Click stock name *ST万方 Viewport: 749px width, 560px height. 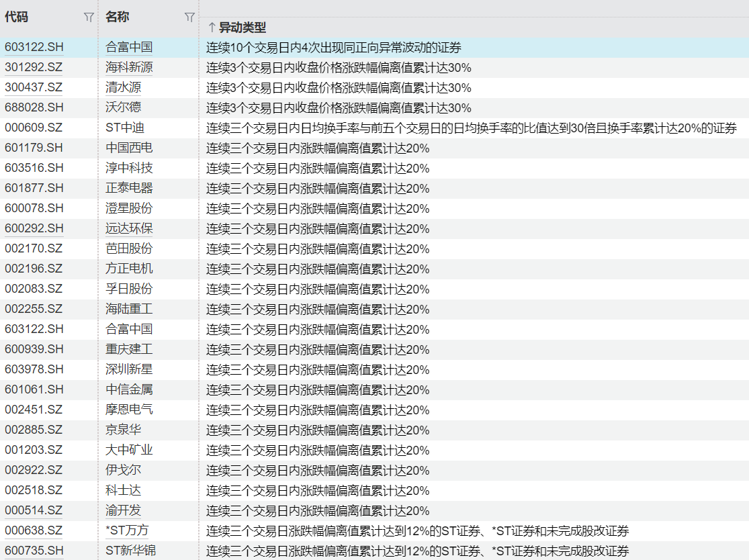click(x=127, y=531)
